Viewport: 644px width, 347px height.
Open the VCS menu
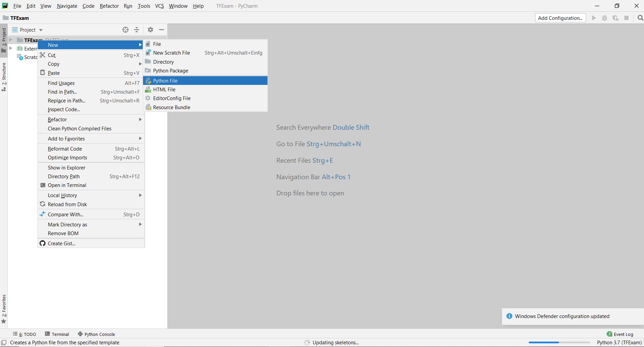pos(159,6)
